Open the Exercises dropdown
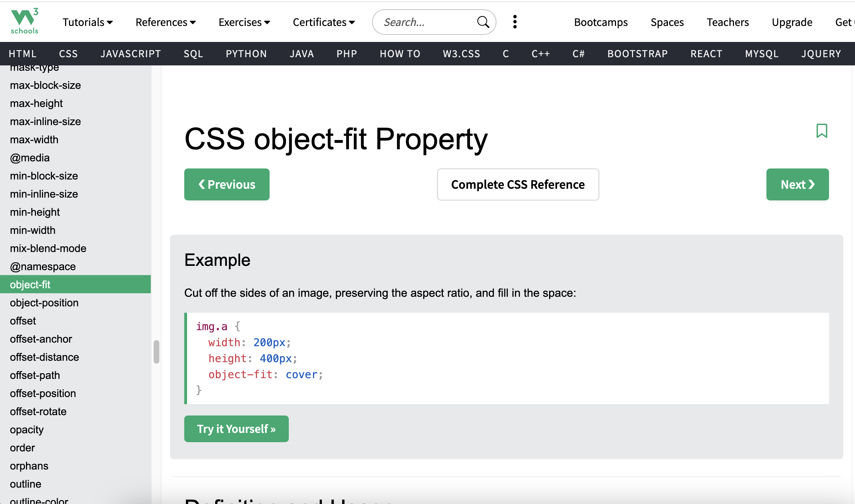The height and width of the screenshot is (504, 855). (244, 22)
